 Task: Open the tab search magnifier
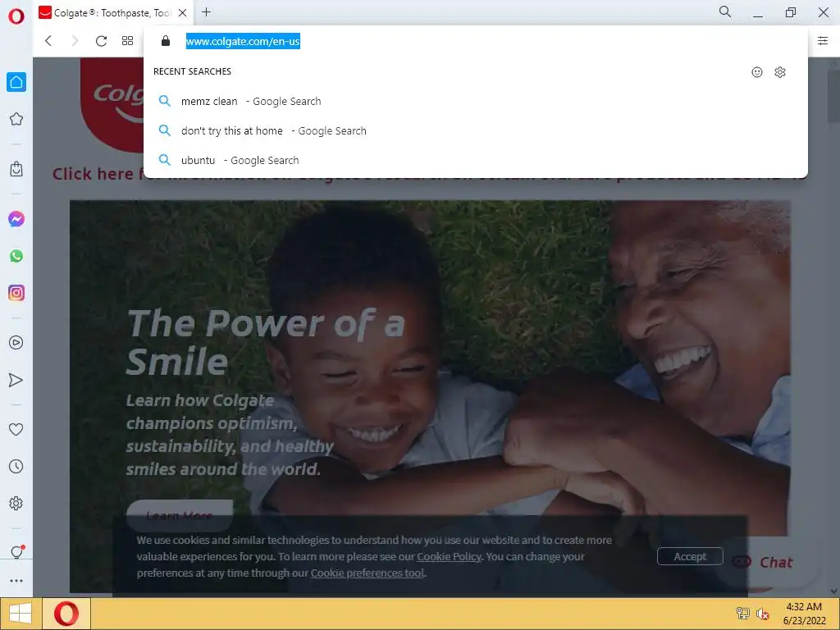(x=725, y=11)
